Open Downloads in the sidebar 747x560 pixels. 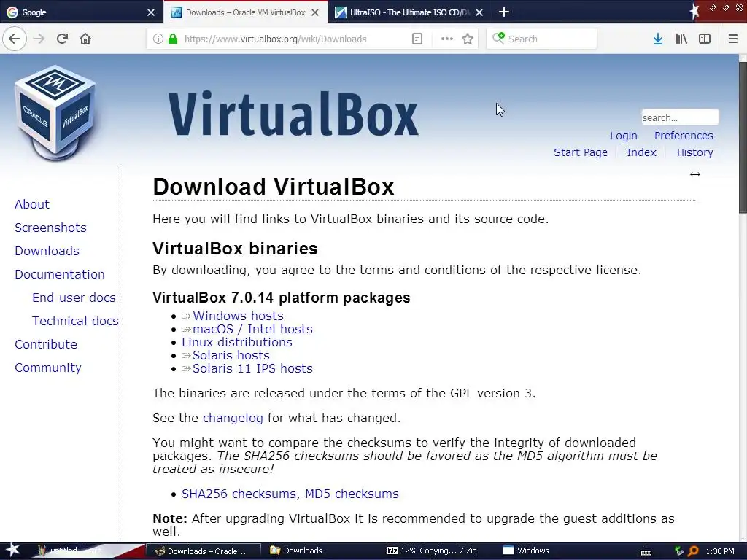coord(47,251)
